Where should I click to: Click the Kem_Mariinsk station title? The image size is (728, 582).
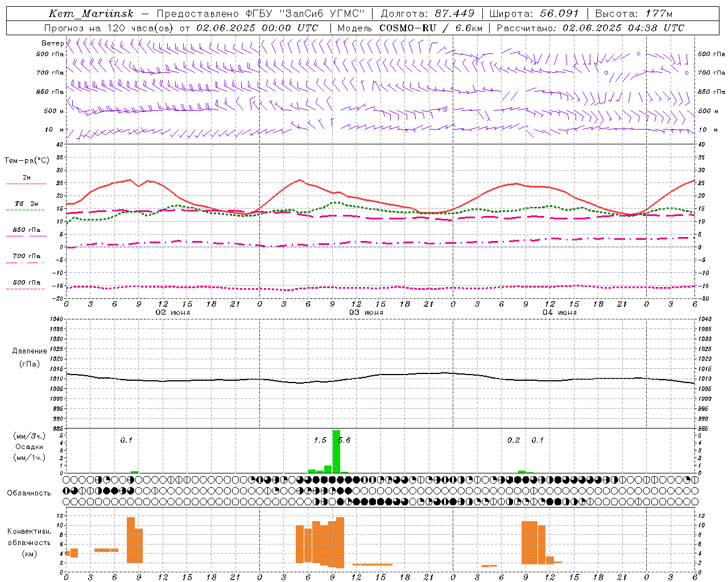point(91,14)
